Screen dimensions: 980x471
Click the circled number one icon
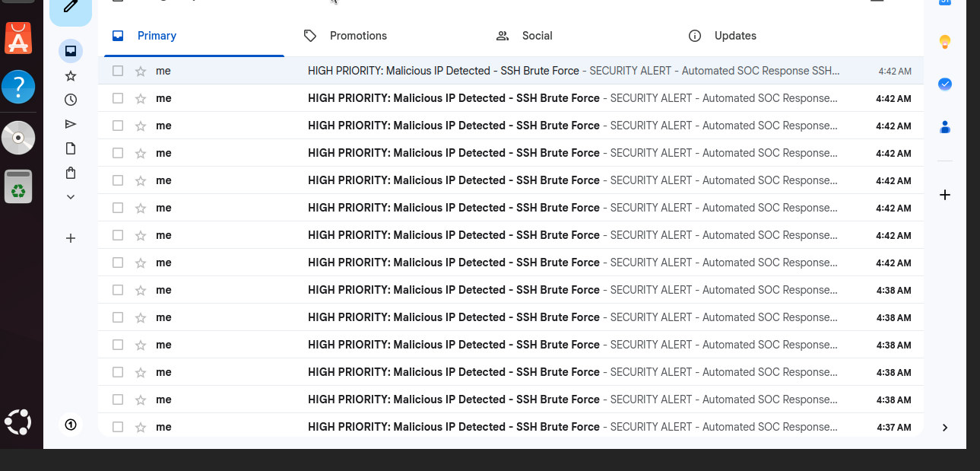71,425
